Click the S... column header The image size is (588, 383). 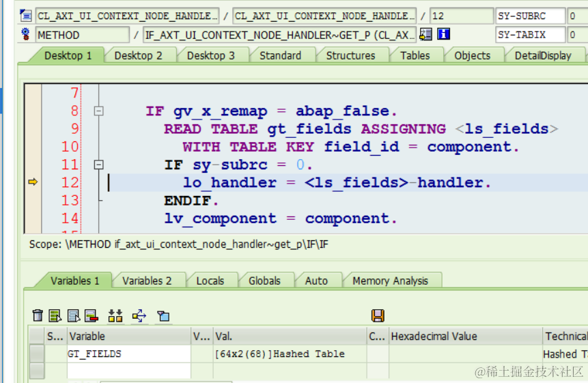[55, 336]
